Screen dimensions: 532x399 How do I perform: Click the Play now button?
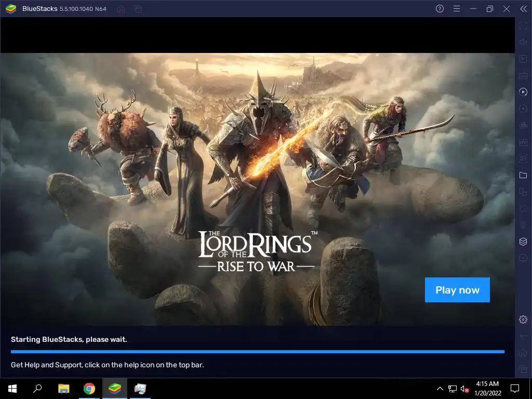[x=457, y=290]
